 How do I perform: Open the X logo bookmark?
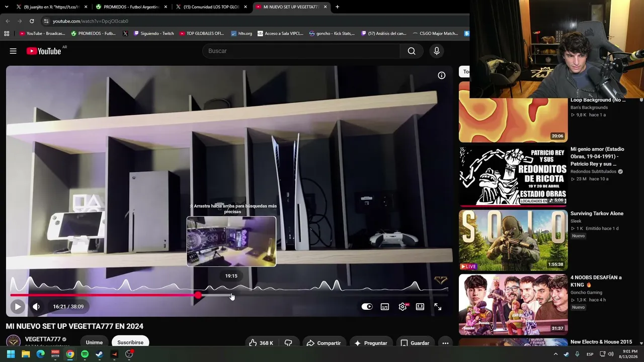tap(125, 34)
